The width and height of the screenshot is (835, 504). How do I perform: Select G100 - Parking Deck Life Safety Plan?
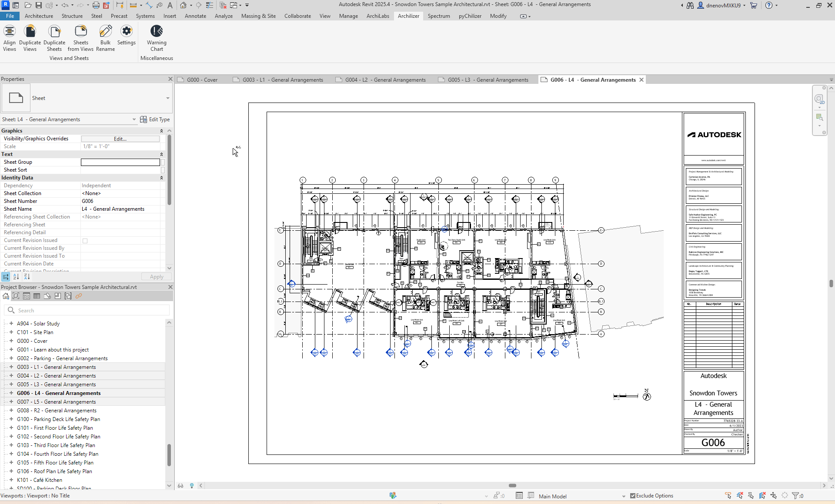(x=58, y=419)
